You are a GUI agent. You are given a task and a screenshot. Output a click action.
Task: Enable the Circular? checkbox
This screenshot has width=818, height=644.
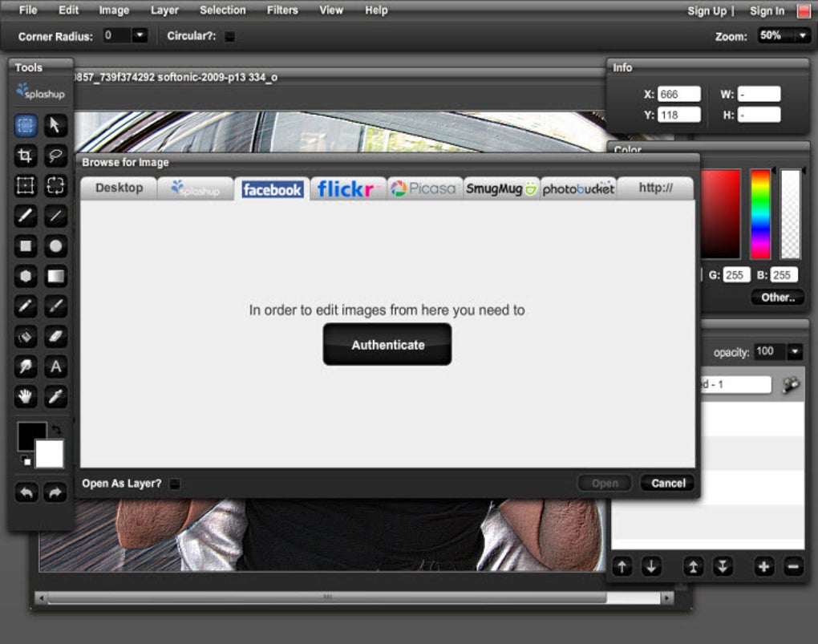tap(230, 36)
